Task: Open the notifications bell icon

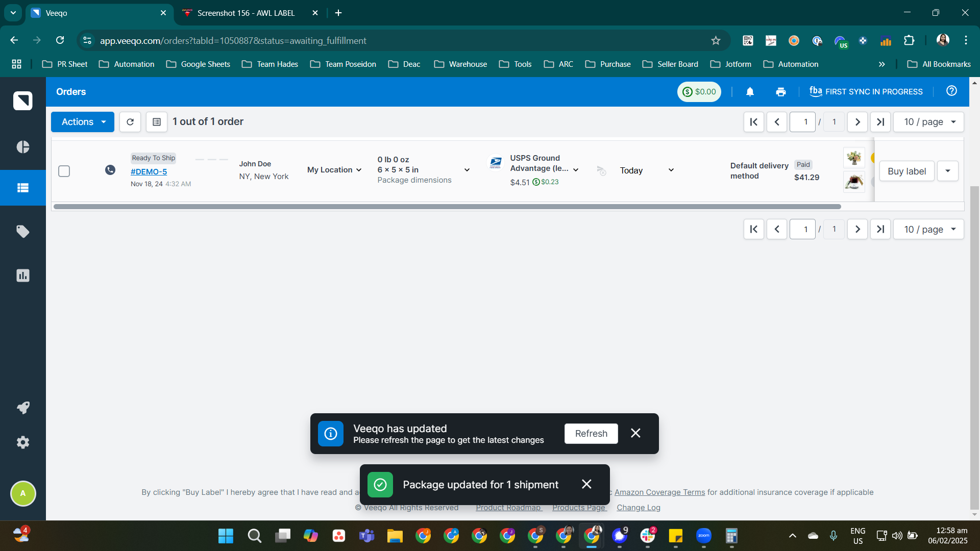Action: pyautogui.click(x=750, y=92)
